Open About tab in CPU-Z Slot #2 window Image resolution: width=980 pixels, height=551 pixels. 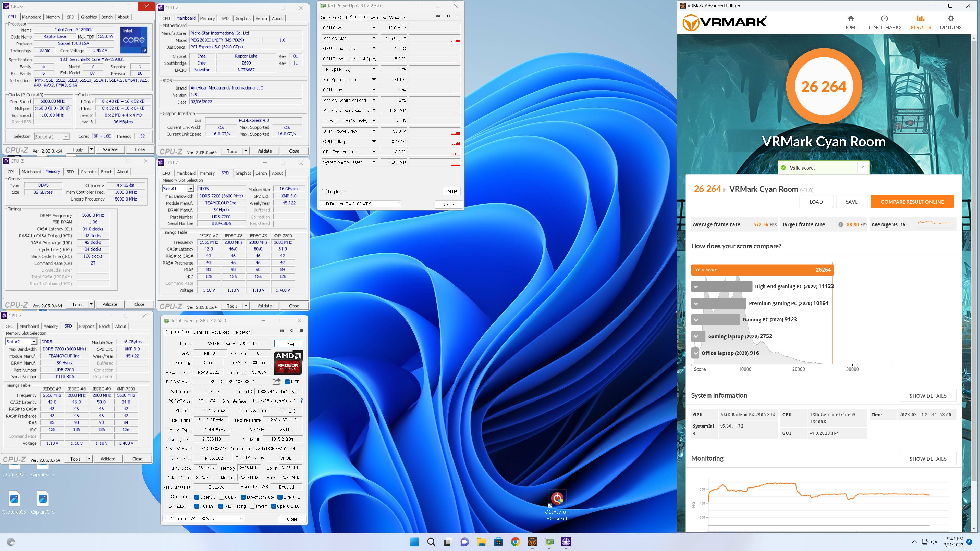[x=121, y=326]
